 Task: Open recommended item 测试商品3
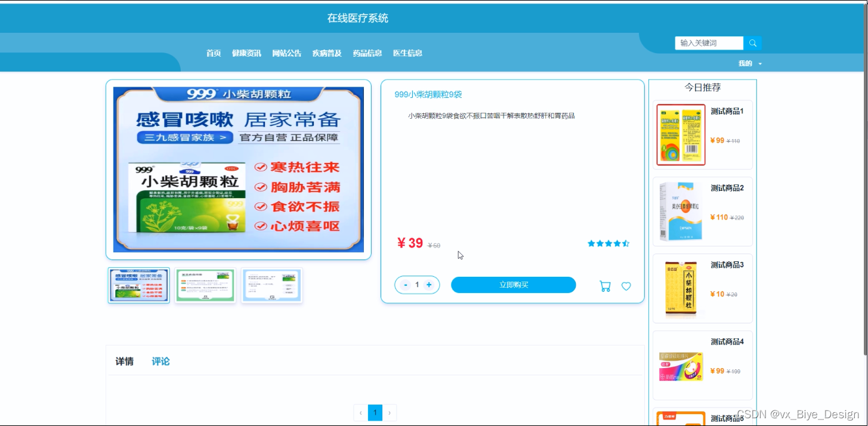coord(703,289)
